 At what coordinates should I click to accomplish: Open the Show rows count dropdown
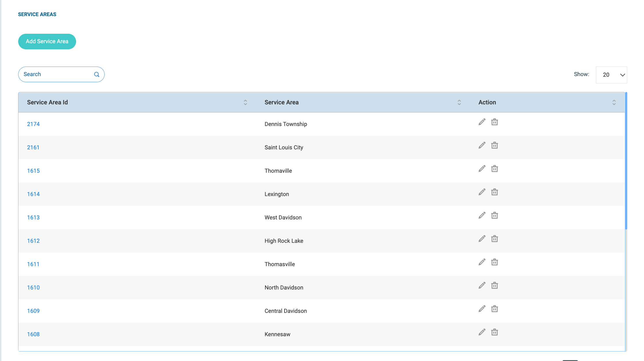611,75
